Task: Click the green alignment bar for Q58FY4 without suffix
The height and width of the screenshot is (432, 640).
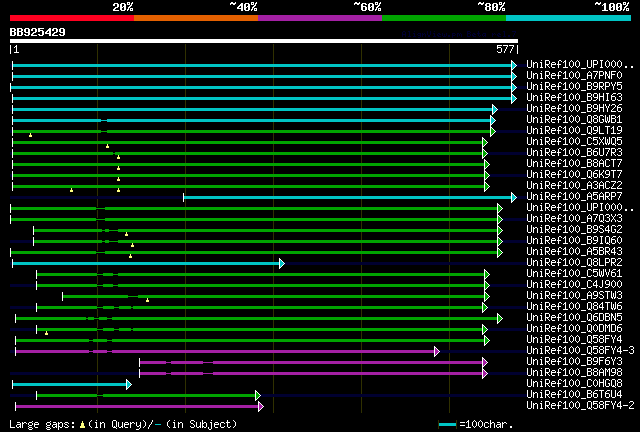Action: click(250, 341)
